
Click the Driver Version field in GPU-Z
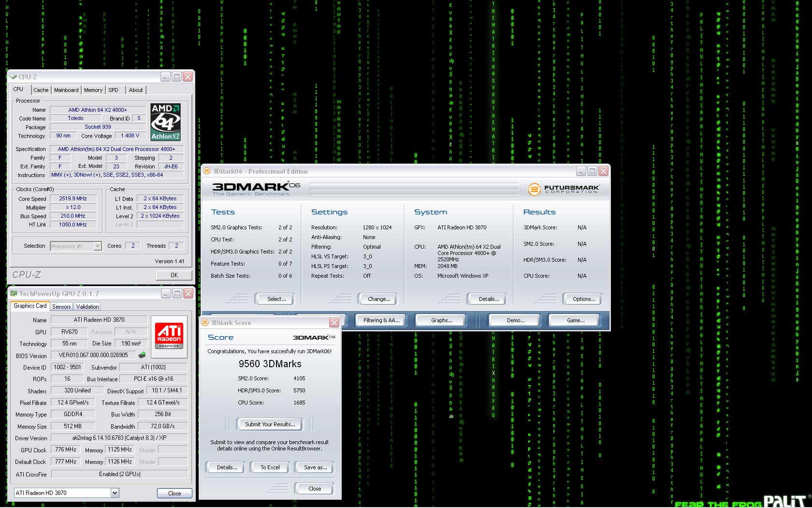tap(119, 438)
